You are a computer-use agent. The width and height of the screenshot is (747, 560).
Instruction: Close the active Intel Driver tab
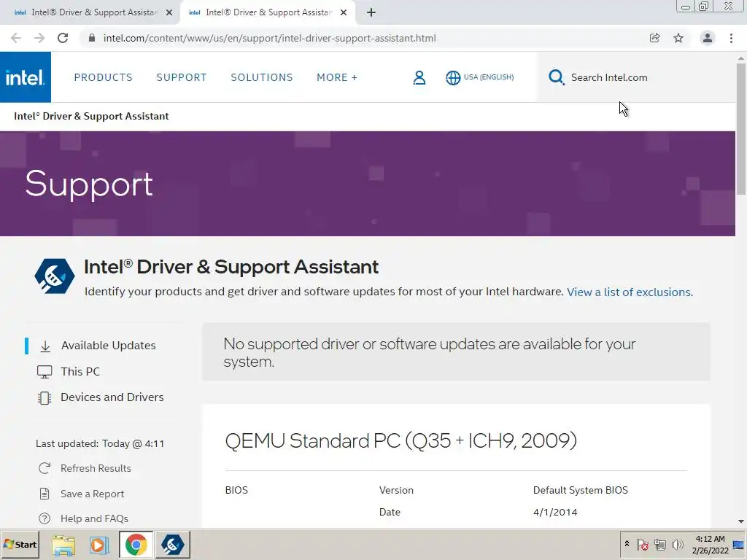(x=344, y=12)
